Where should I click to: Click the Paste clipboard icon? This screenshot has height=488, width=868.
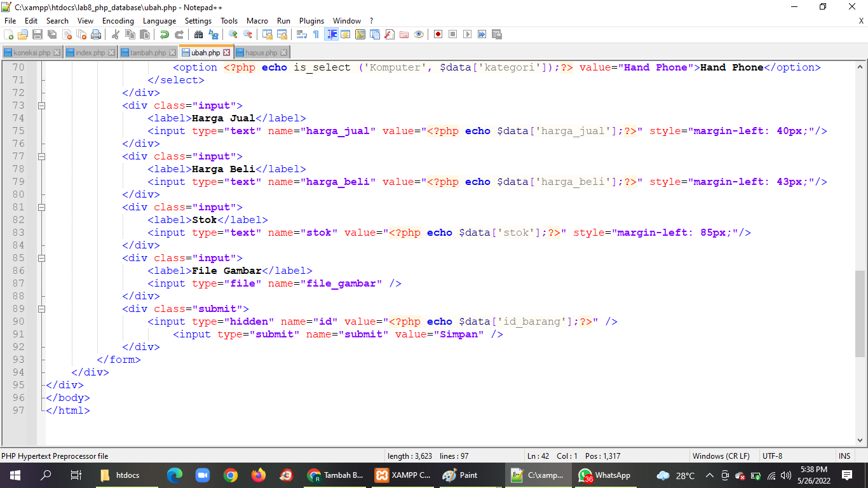(x=144, y=34)
